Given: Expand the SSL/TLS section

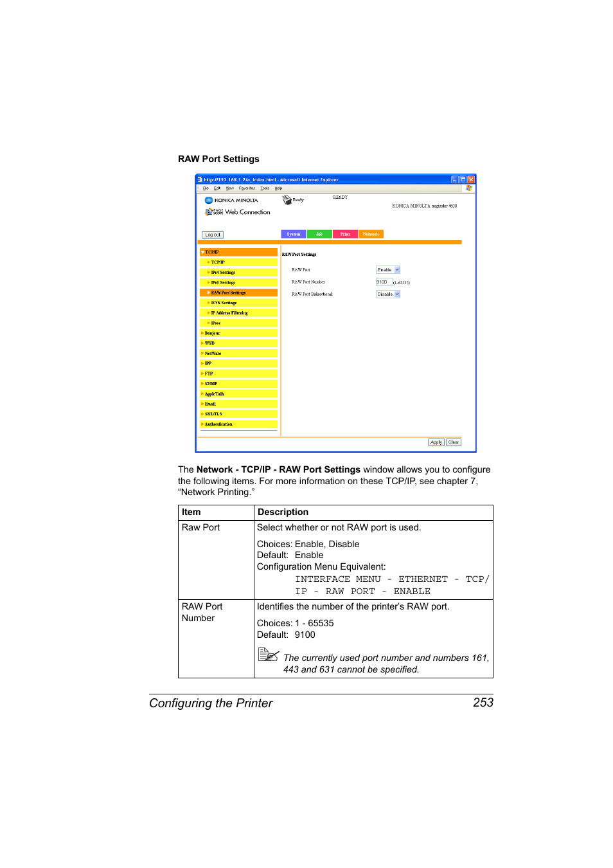Looking at the screenshot, I should [238, 414].
